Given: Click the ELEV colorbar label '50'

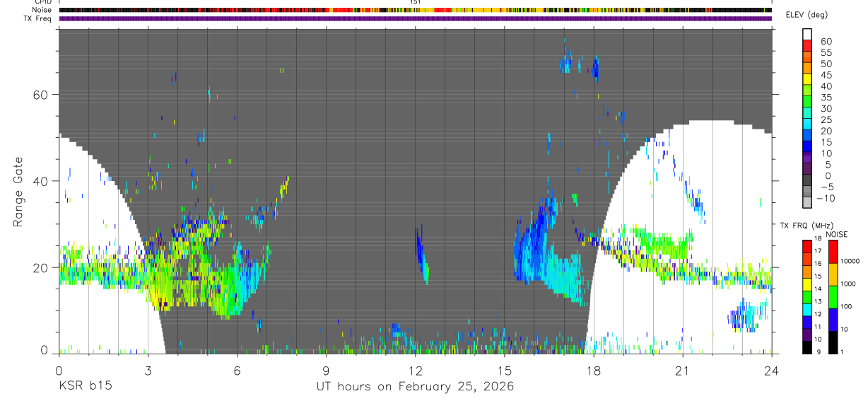Looking at the screenshot, I should coord(825,64).
